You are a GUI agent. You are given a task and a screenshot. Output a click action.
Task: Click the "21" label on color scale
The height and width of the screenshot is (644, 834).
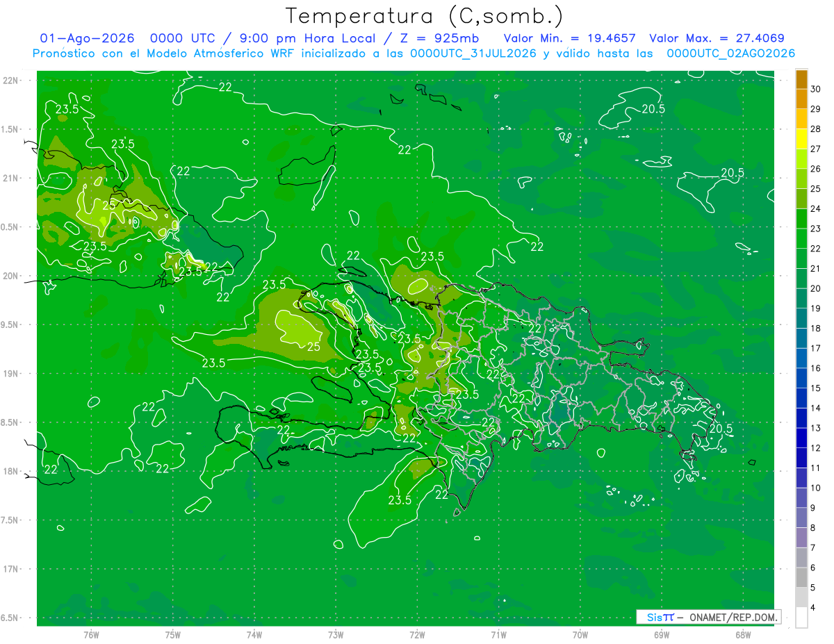click(816, 269)
